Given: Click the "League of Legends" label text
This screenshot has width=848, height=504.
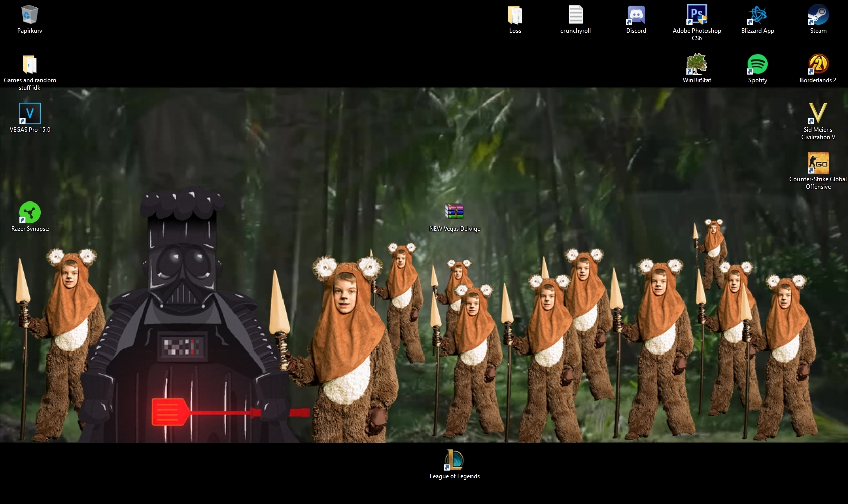Looking at the screenshot, I should [x=454, y=476].
